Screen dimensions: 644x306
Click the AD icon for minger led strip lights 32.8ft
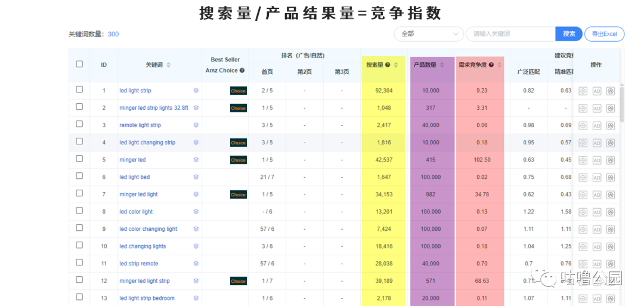click(x=597, y=108)
